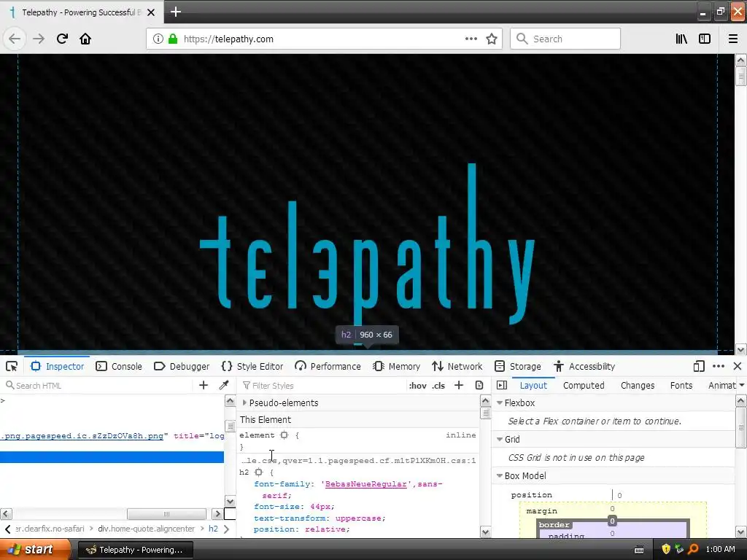The image size is (747, 560).
Task: Switch to the Layout sidebar tab
Action: point(533,385)
